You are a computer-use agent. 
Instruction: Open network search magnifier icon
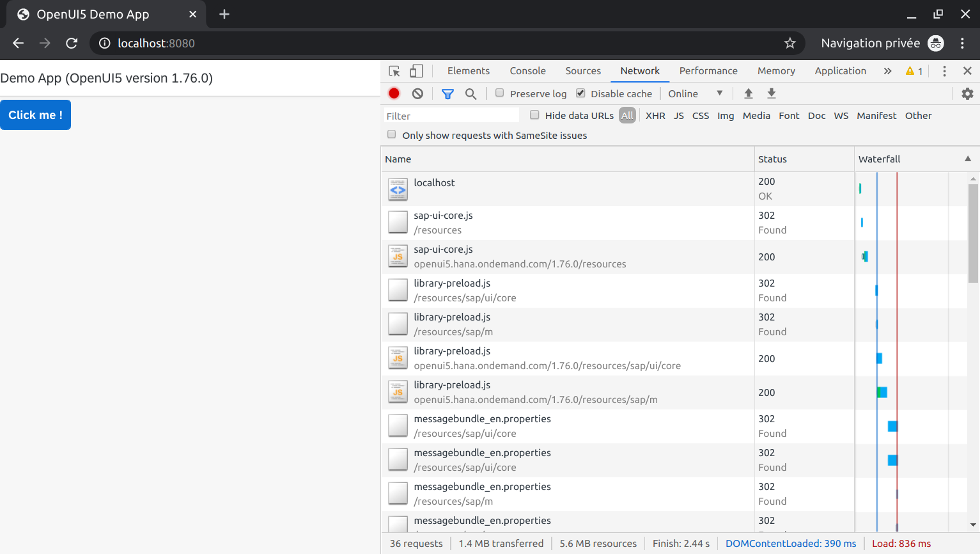[x=471, y=94]
